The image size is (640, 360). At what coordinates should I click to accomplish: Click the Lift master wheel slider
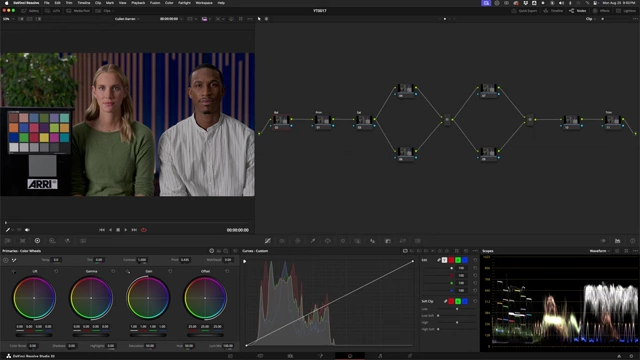pos(34,335)
